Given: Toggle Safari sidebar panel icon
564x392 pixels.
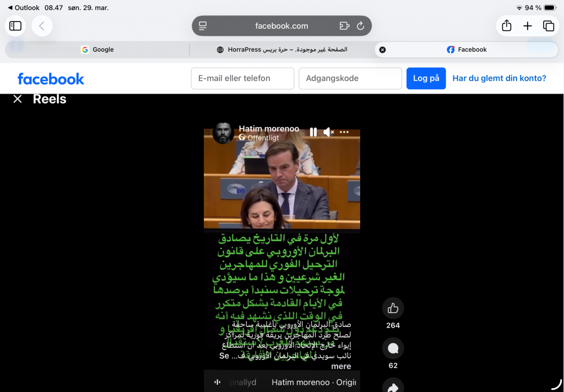Looking at the screenshot, I should pos(15,26).
